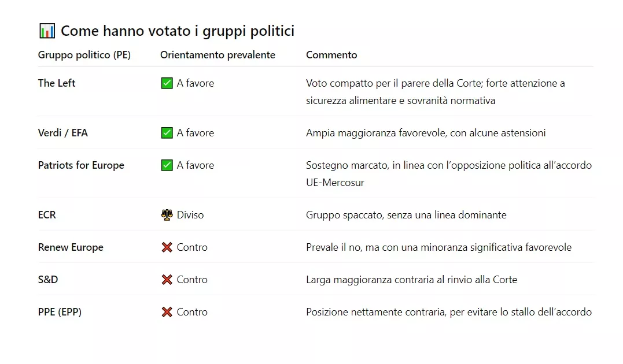Click the red cross in S&D row
This screenshot has height=364, width=623.
[x=167, y=280]
